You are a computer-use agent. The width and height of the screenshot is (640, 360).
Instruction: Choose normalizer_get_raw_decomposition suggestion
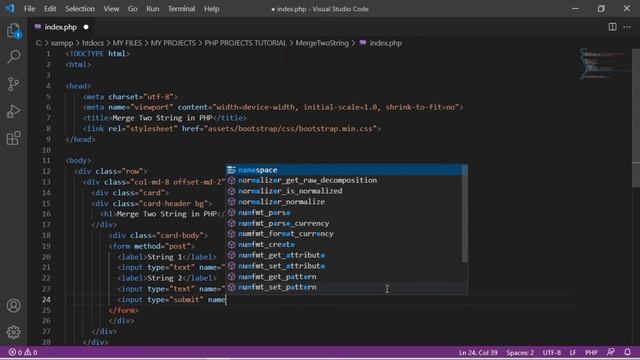pyautogui.click(x=347, y=180)
